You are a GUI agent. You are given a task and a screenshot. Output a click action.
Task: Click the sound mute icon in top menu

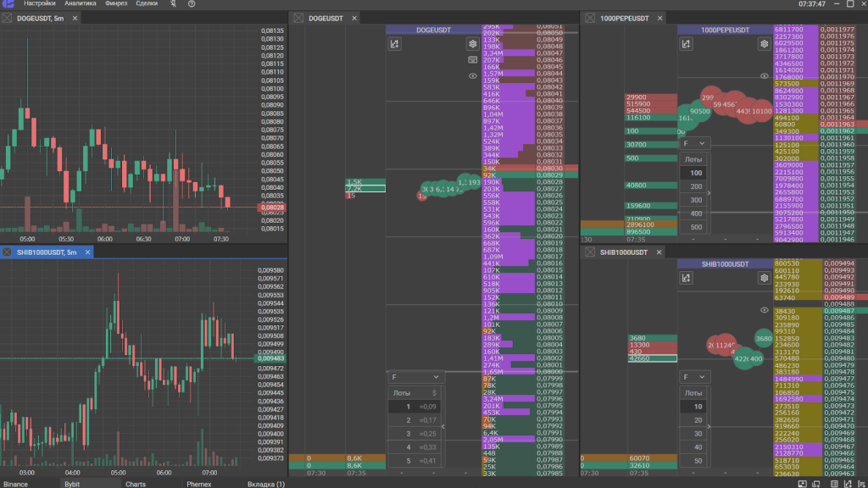coord(174,4)
